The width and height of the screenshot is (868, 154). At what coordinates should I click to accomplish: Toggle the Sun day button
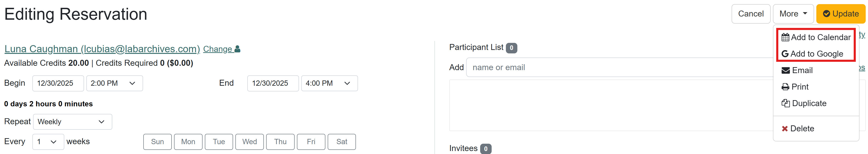pos(157,142)
